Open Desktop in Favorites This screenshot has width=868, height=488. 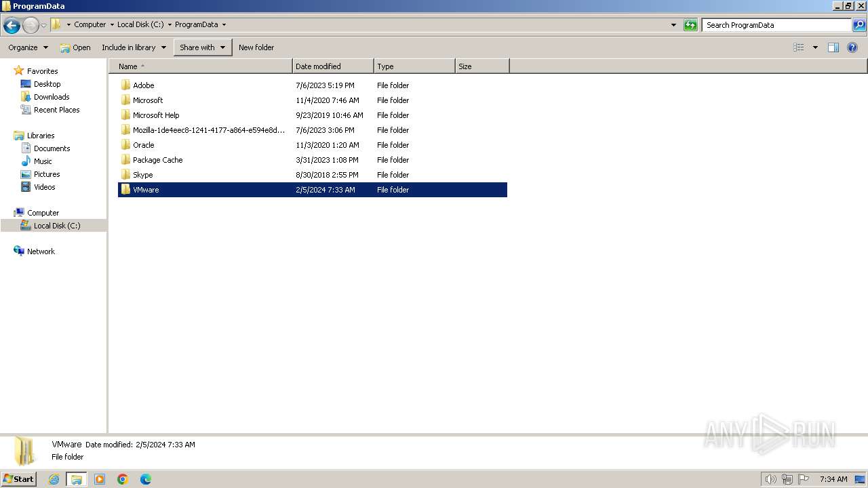point(47,84)
